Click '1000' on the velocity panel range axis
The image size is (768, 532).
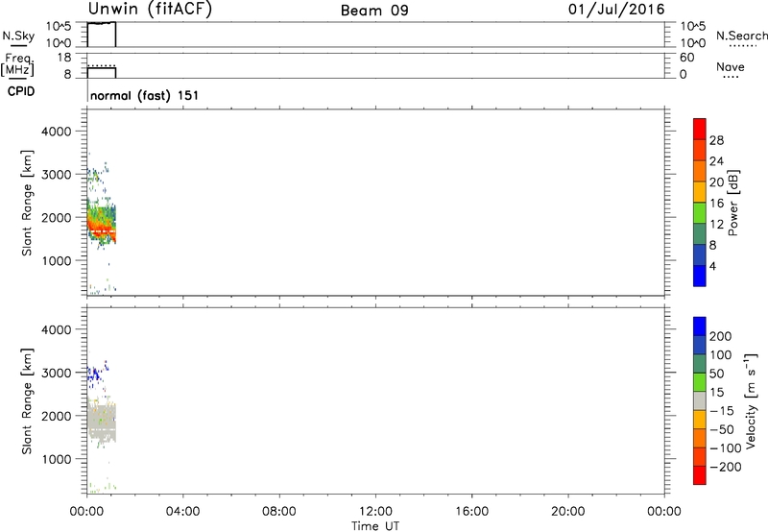(57, 459)
